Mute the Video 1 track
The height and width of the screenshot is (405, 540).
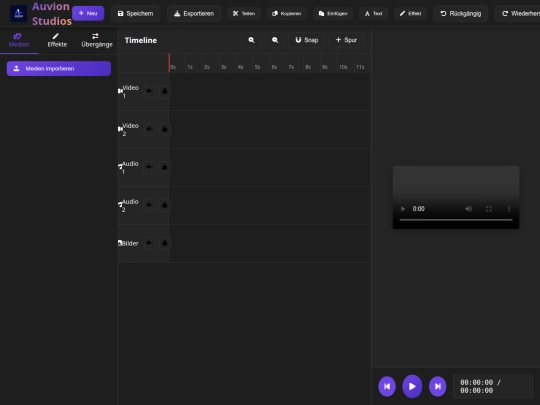click(149, 91)
